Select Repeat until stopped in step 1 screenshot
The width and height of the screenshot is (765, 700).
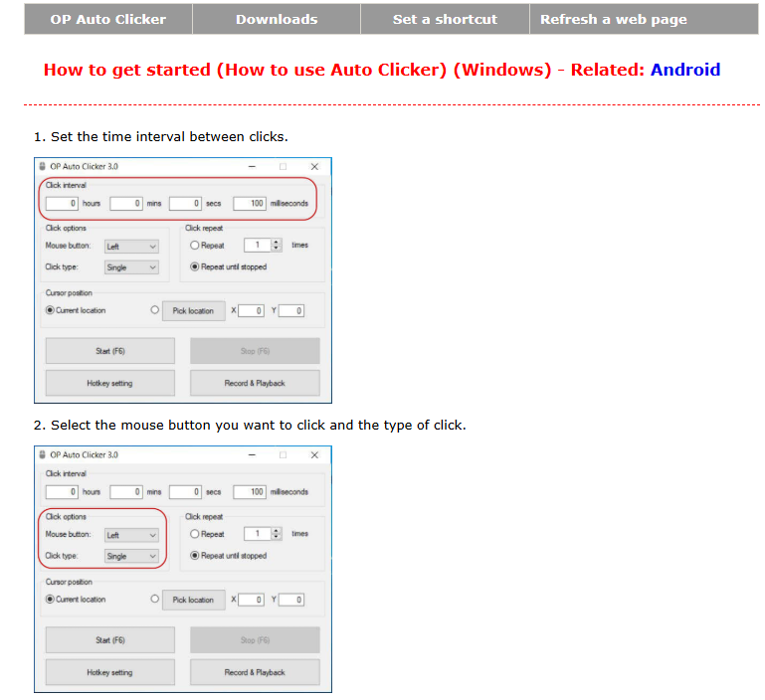click(x=195, y=266)
